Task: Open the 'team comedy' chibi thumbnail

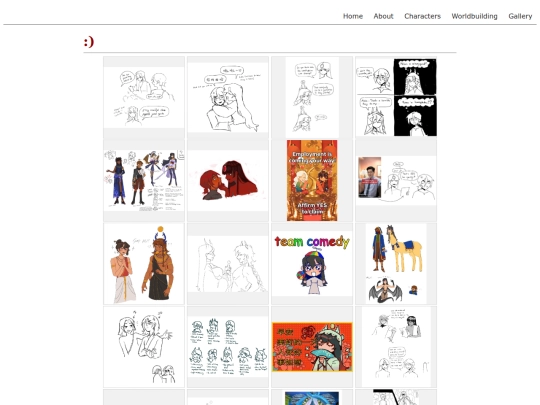Action: tap(312, 264)
